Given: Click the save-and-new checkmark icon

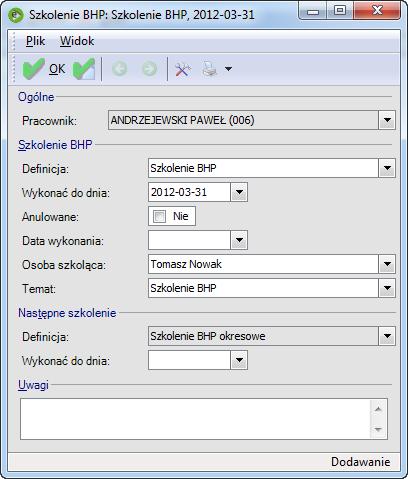Looking at the screenshot, I should (84, 69).
